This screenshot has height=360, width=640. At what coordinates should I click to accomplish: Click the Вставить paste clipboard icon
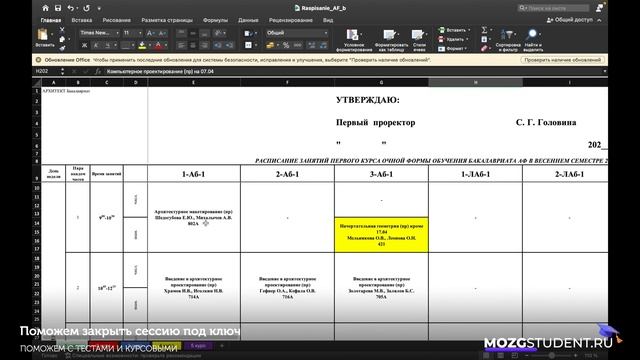pyautogui.click(x=43, y=35)
